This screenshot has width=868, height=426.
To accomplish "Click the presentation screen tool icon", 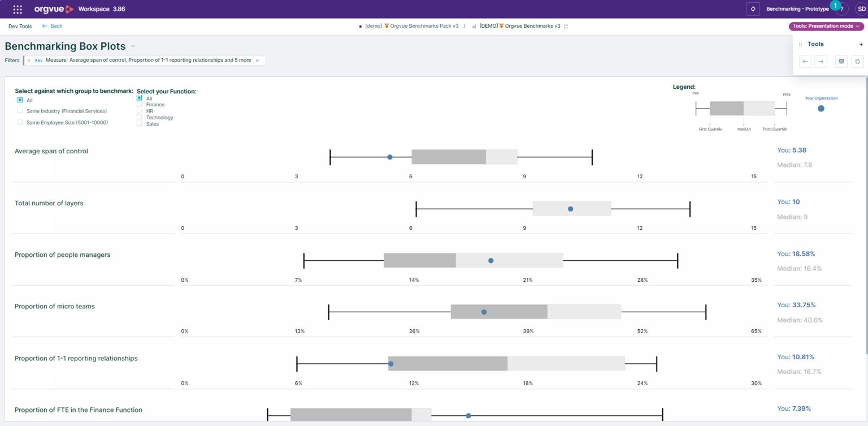I will [841, 61].
